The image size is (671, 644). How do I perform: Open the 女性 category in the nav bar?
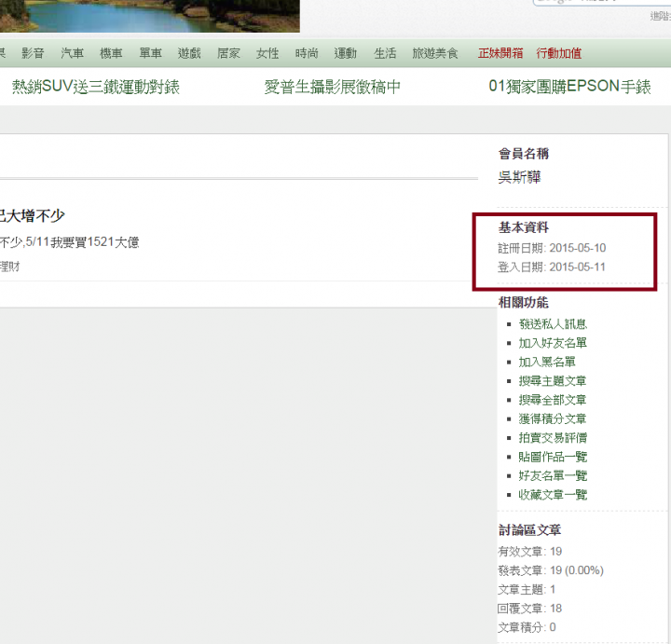click(267, 53)
